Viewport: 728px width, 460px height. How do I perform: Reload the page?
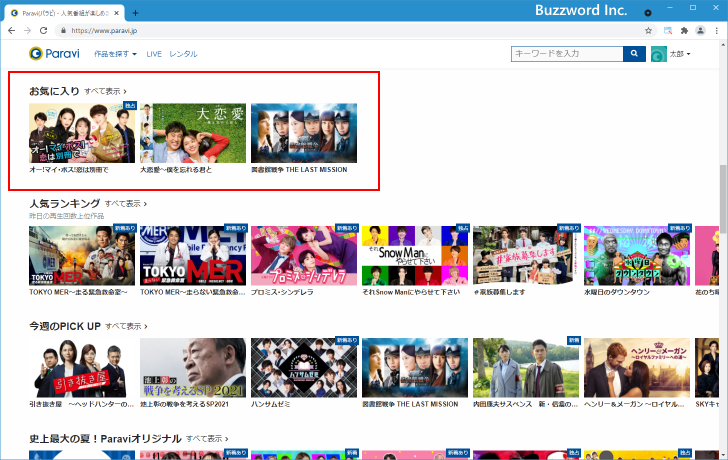click(43, 31)
